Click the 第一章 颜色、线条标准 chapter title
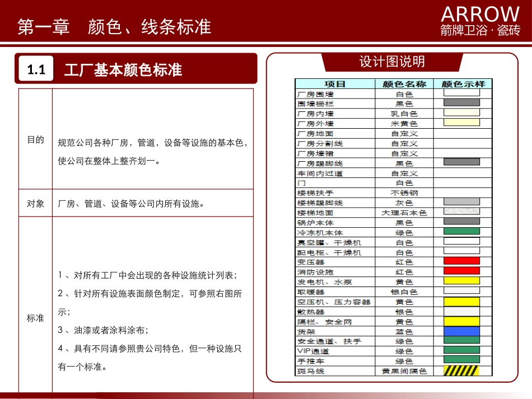This screenshot has height=399, width=532. 114,27
